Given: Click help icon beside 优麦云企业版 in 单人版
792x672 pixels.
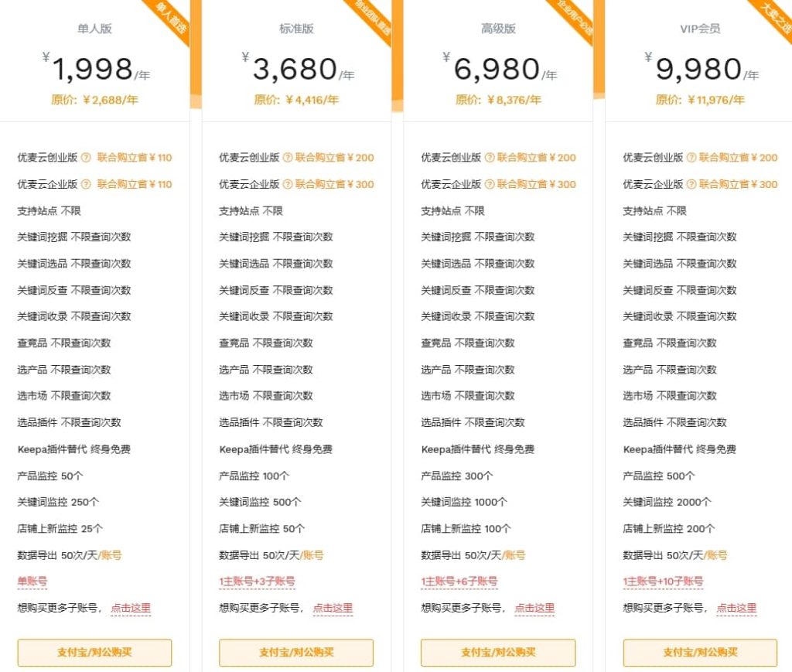Looking at the screenshot, I should click(86, 184).
